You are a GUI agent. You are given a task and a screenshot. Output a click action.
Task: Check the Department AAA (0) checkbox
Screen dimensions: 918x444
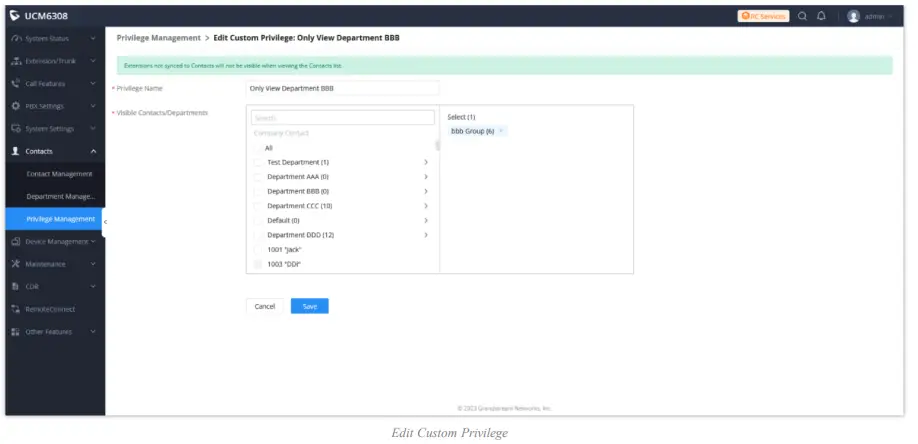tap(258, 177)
